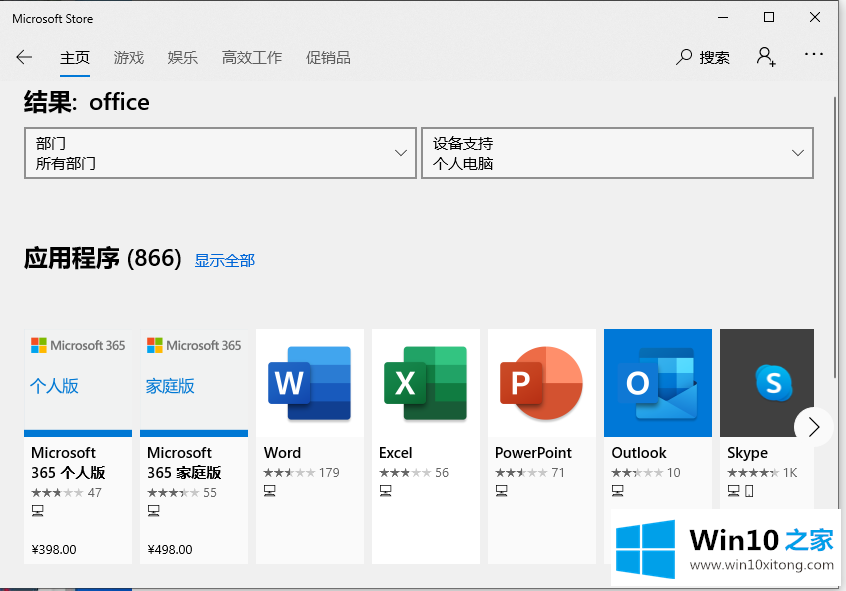Show next apps with the right chevron
The width and height of the screenshot is (846, 591).
click(x=814, y=427)
